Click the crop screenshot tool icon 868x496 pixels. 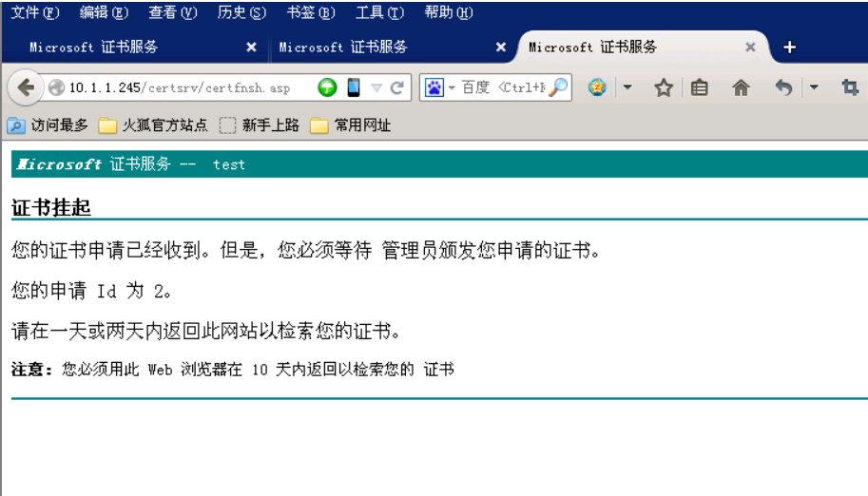pos(850,87)
